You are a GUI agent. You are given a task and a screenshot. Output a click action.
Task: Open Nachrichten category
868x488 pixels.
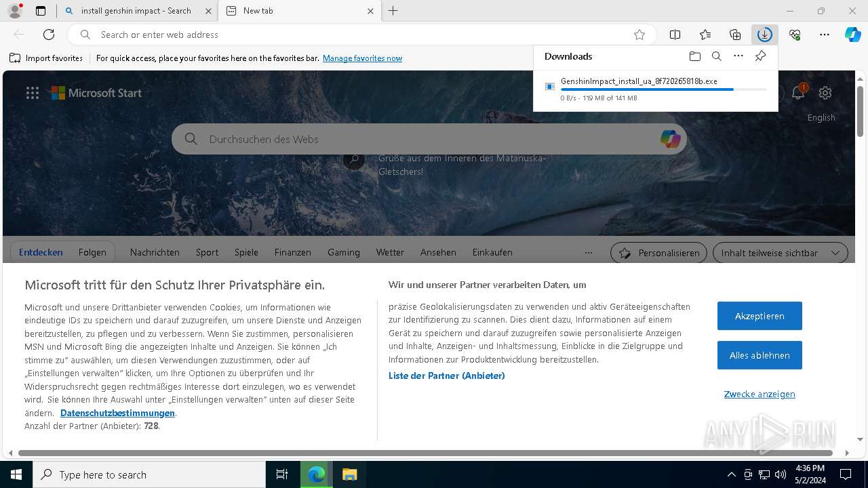click(155, 252)
